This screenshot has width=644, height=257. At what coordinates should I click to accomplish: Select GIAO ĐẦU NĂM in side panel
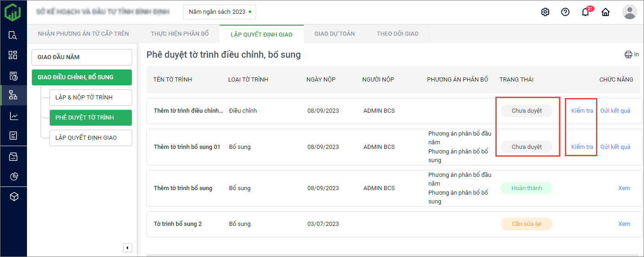click(x=82, y=57)
